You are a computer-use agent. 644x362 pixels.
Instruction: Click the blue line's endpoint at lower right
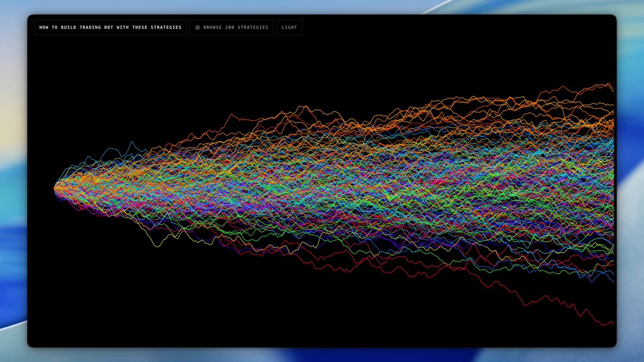tap(612, 280)
